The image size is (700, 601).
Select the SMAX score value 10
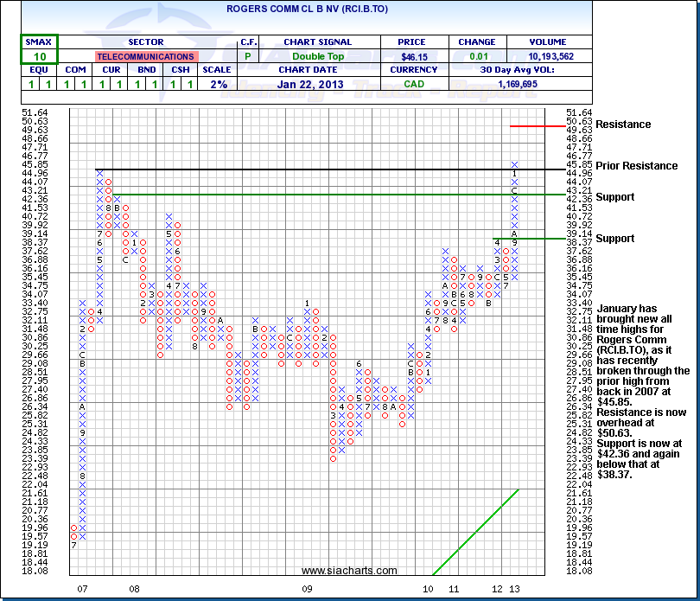pos(40,56)
